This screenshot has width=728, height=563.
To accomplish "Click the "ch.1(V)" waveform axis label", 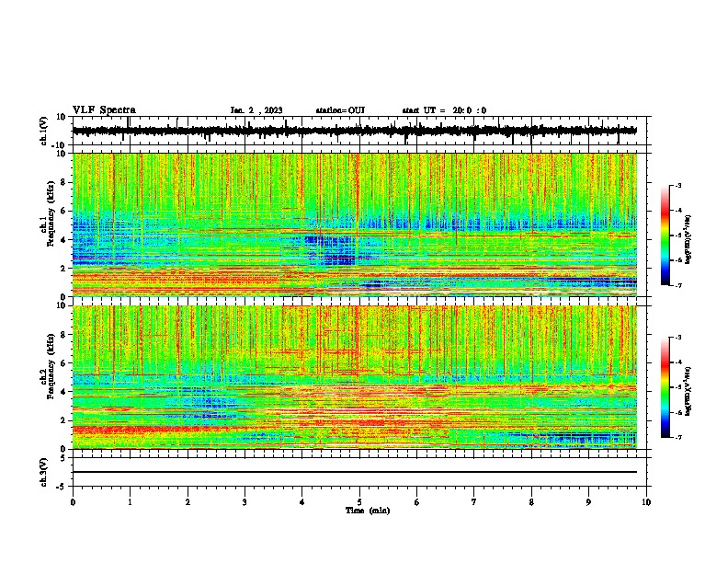I will (44, 131).
